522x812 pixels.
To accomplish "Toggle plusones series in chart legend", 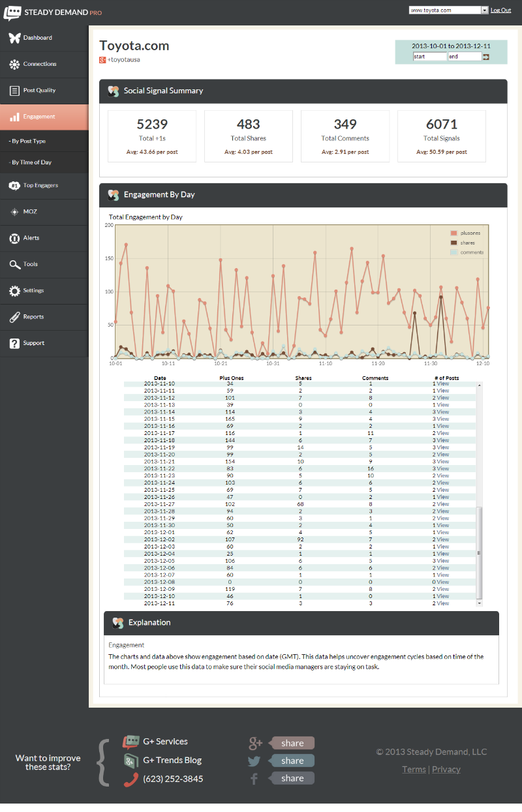I will pyautogui.click(x=470, y=233).
